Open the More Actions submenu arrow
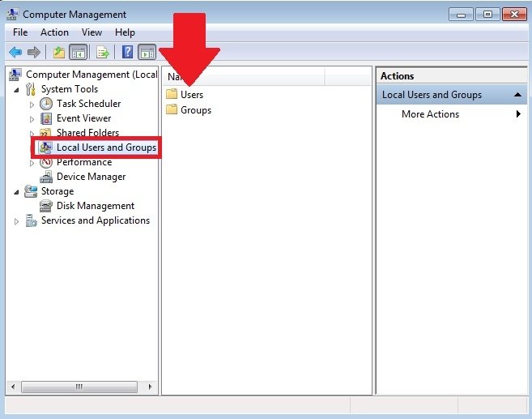Image resolution: width=532 pixels, height=419 pixels. [518, 113]
